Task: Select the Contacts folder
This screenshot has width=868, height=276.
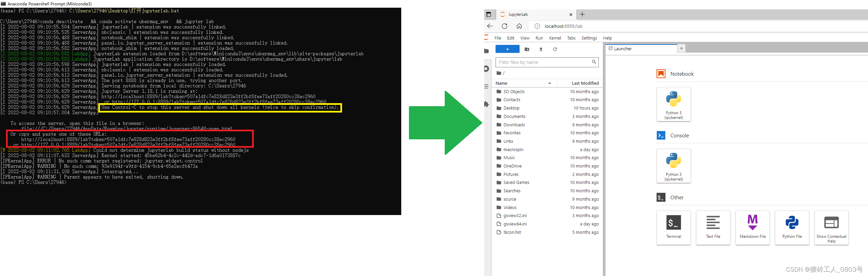Action: click(x=547, y=100)
